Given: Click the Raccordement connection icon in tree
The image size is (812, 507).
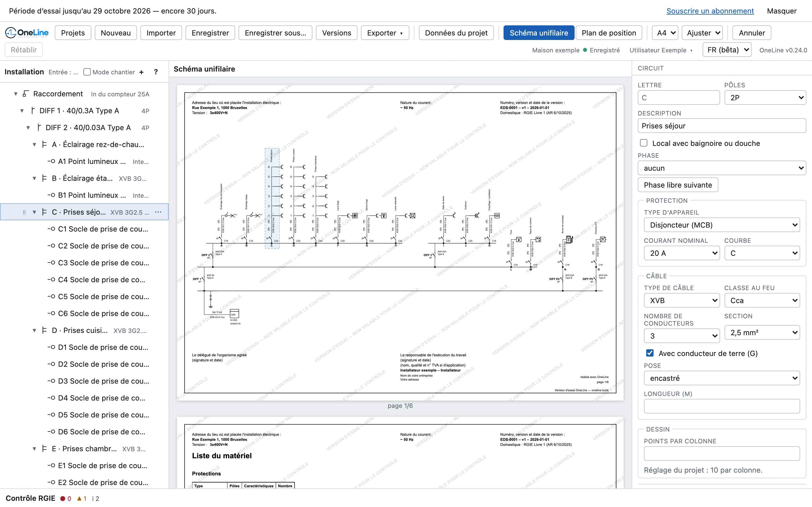Looking at the screenshot, I should tap(25, 94).
